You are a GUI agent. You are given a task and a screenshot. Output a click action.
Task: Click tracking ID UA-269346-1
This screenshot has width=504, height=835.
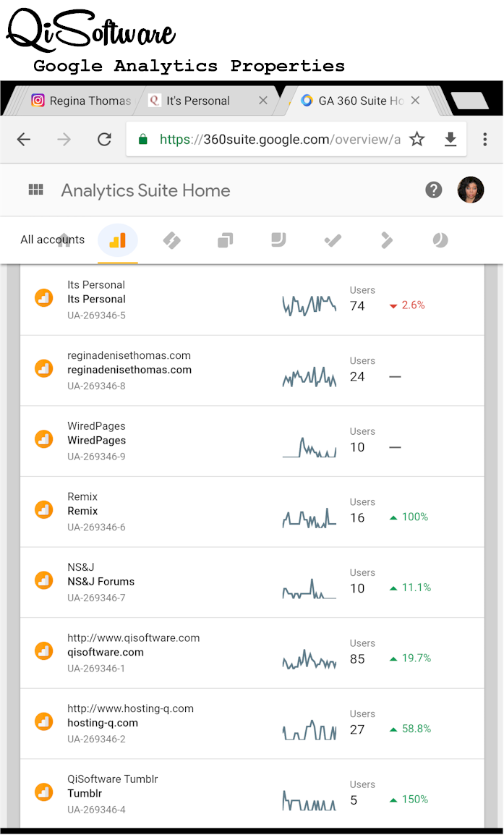coord(95,669)
